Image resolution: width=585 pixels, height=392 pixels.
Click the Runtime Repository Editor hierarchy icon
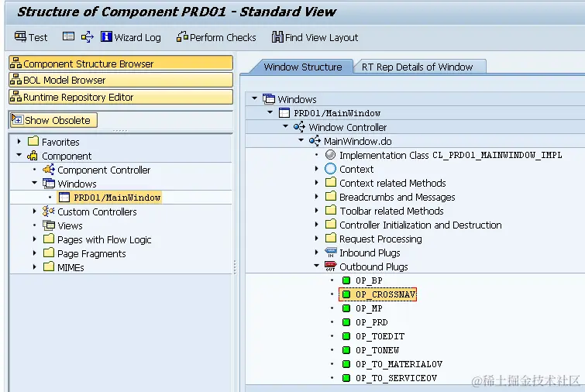[15, 97]
